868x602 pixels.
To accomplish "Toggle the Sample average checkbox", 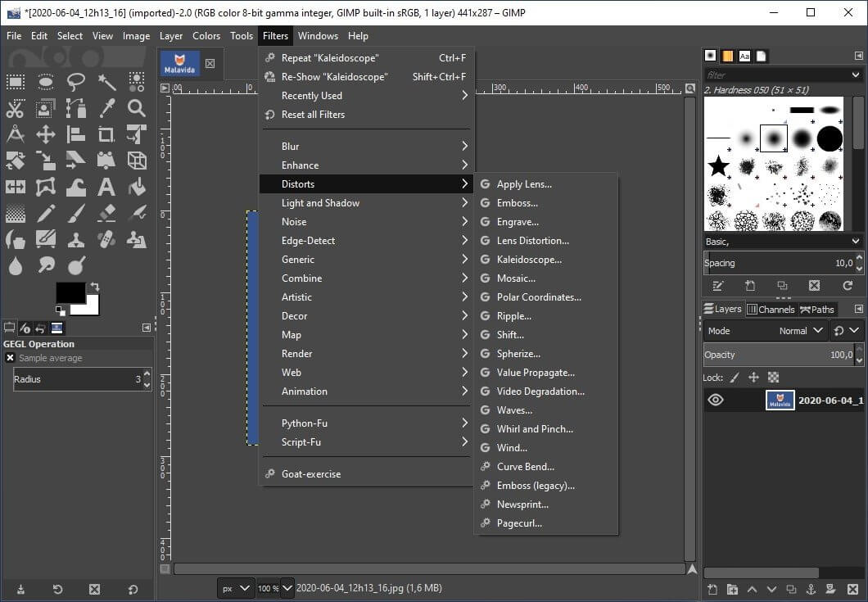I will [x=10, y=358].
